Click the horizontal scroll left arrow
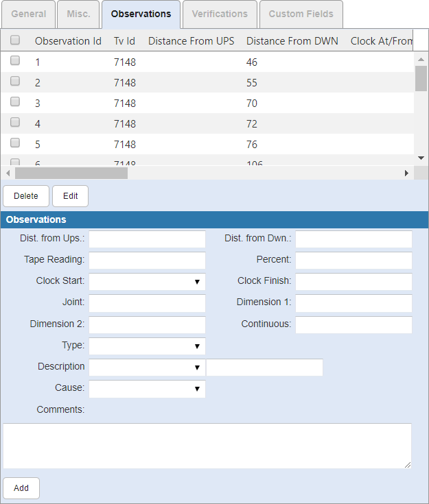The image size is (429, 504). click(x=8, y=173)
